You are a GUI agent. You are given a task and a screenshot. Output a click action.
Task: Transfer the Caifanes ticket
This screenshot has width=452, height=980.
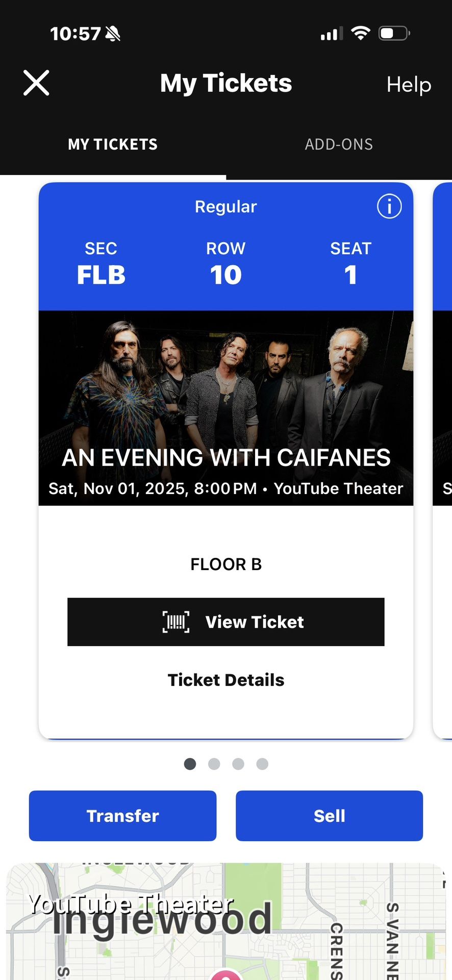122,815
